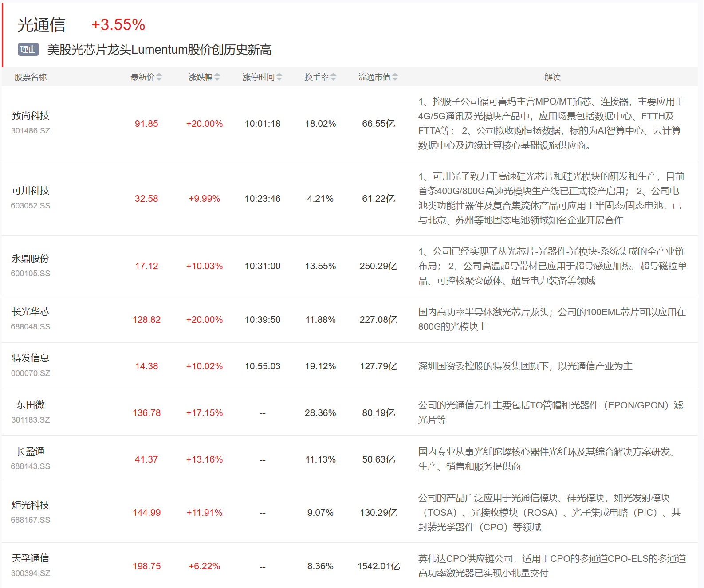704x588 pixels.
Task: Open 长光华芯 stock link
Action: (31, 312)
